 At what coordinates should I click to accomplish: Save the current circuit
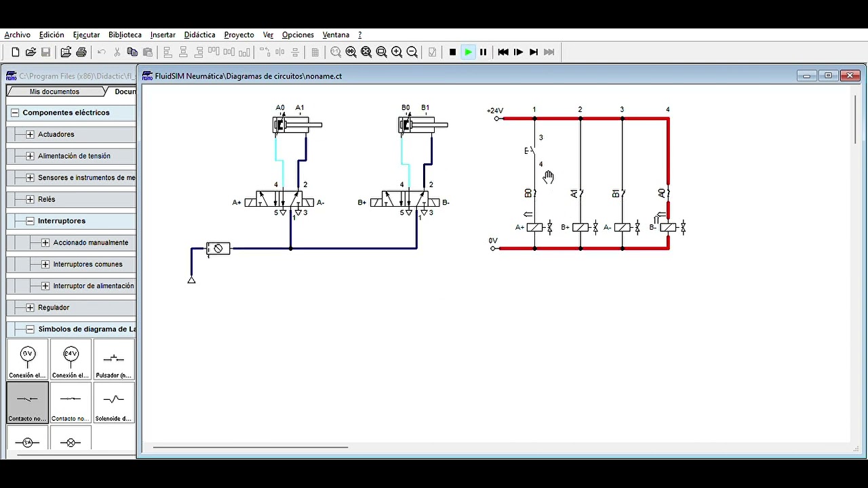pos(45,52)
